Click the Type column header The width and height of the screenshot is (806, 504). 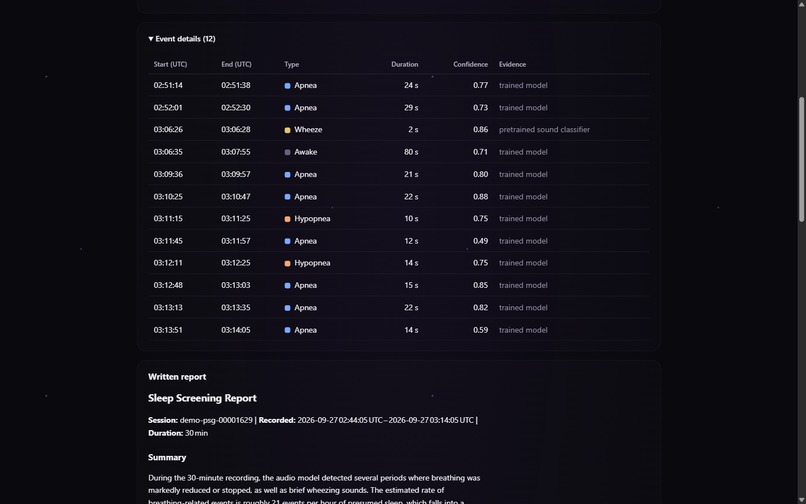[x=291, y=64]
